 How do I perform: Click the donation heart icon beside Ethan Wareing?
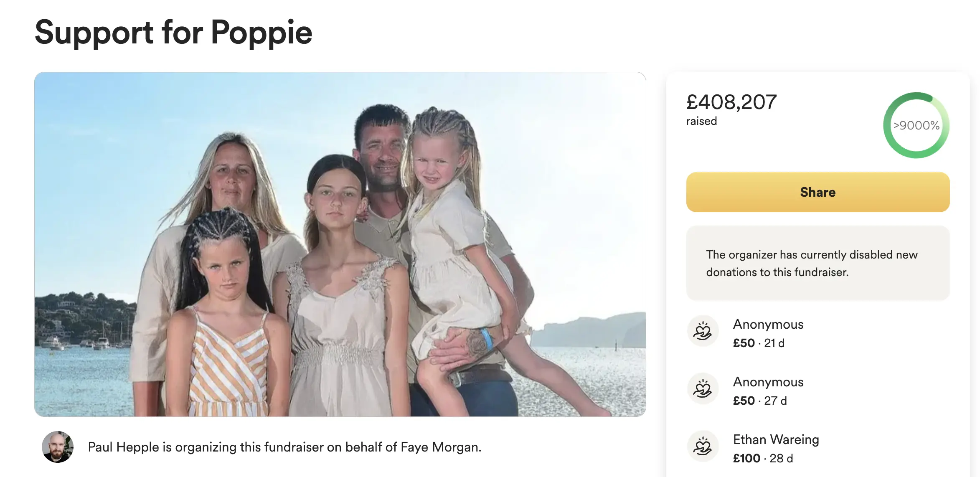coord(703,446)
